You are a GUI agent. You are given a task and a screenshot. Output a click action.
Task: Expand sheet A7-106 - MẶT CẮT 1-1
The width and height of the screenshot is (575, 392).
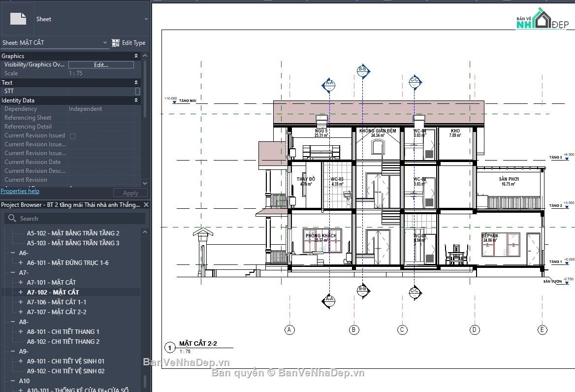click(21, 302)
